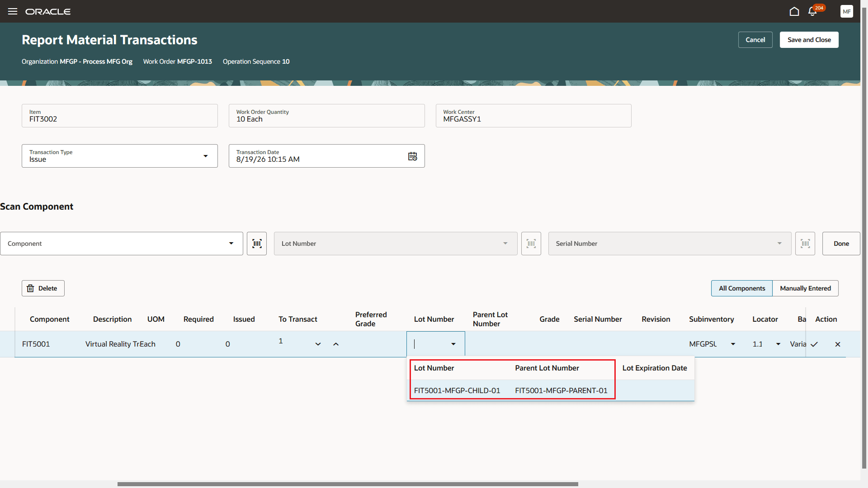This screenshot has height=488, width=868.
Task: Expand the 1.1 locator dropdown
Action: point(778,344)
